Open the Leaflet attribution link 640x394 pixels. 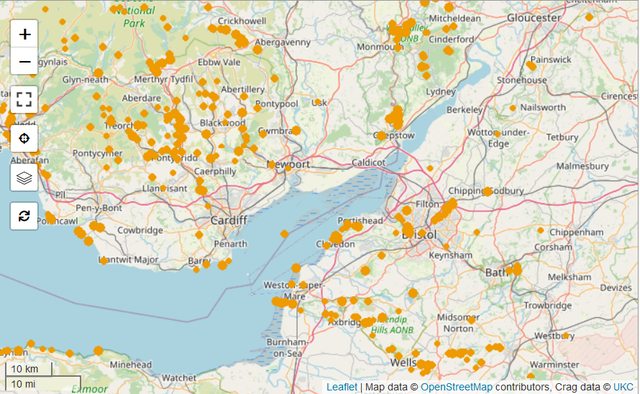pos(342,387)
